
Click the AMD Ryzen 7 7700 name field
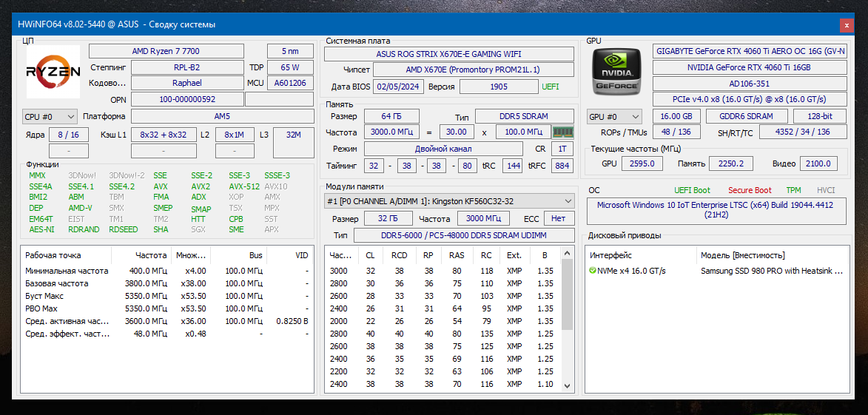[166, 52]
